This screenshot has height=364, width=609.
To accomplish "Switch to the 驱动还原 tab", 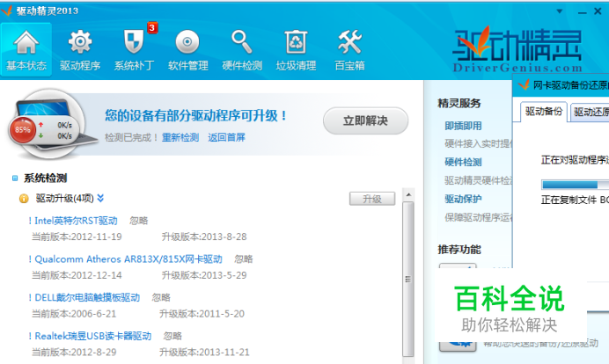I will 591,113.
